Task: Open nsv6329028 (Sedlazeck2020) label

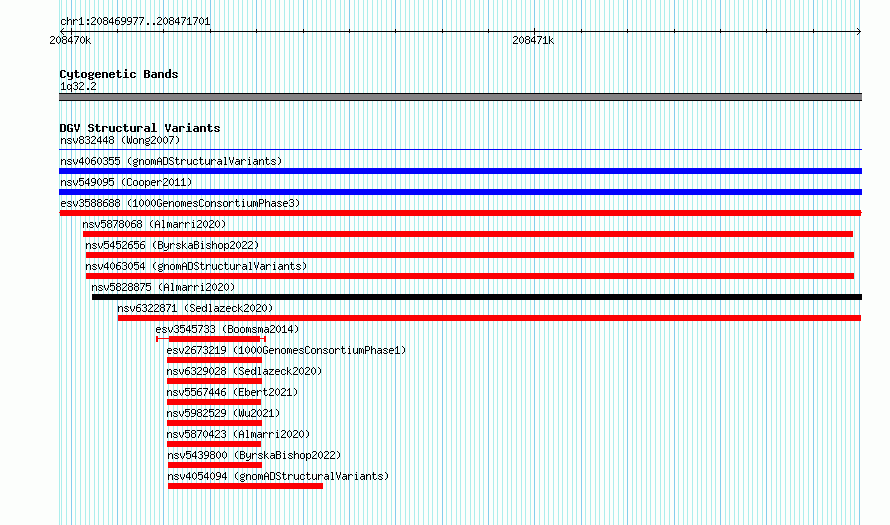Action: tap(244, 371)
